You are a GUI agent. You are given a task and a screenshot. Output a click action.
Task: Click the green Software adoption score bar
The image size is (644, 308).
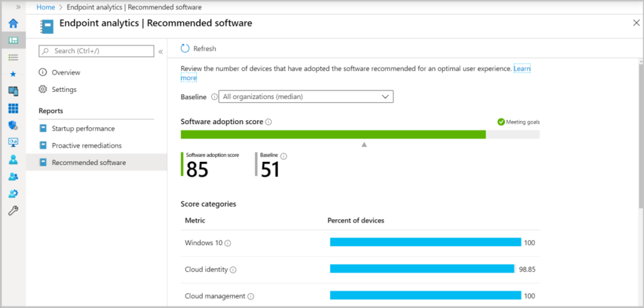tap(333, 134)
